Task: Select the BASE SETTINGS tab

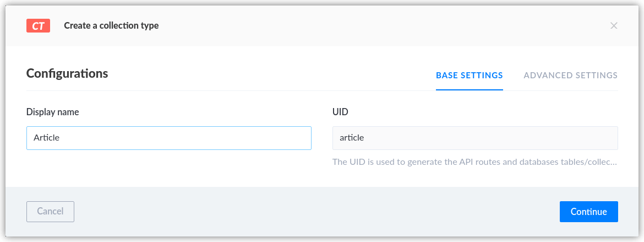Action: 470,76
